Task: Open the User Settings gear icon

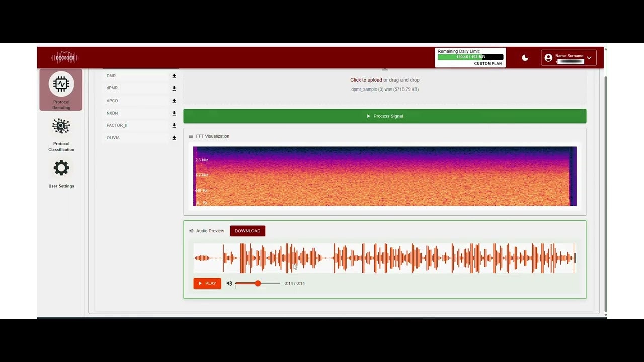Action: click(61, 168)
